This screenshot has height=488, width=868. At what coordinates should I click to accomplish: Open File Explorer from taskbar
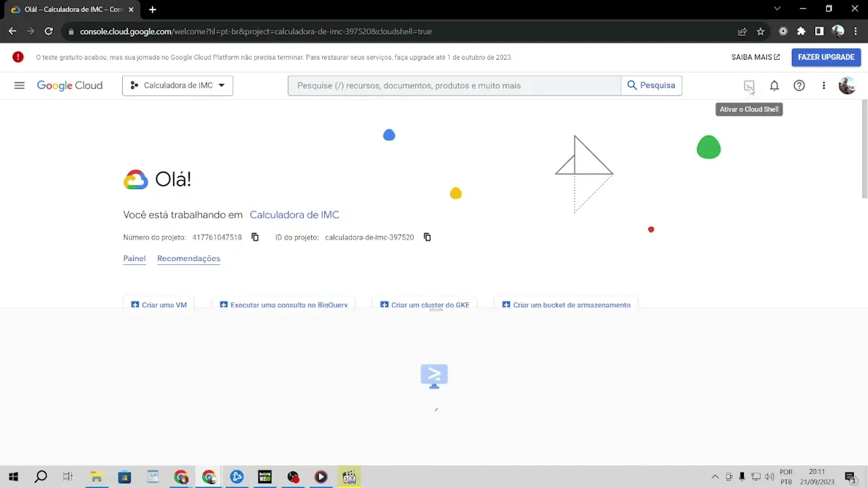(96, 477)
